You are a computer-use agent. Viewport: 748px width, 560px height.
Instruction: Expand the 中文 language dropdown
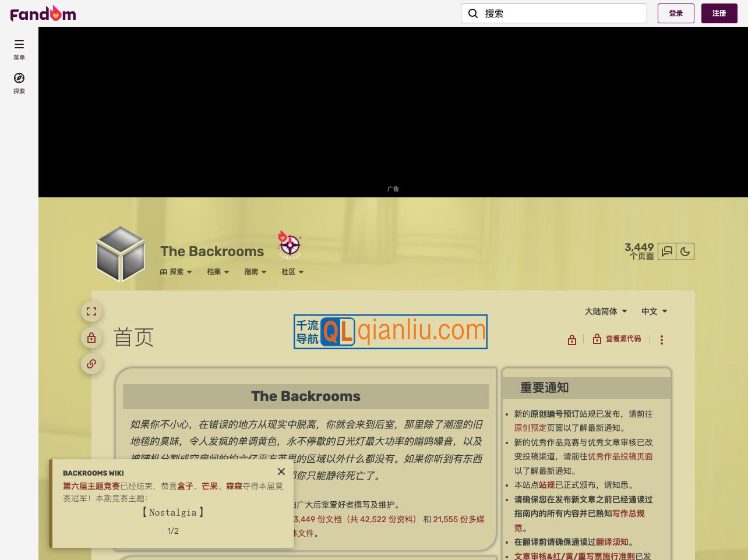(x=654, y=311)
